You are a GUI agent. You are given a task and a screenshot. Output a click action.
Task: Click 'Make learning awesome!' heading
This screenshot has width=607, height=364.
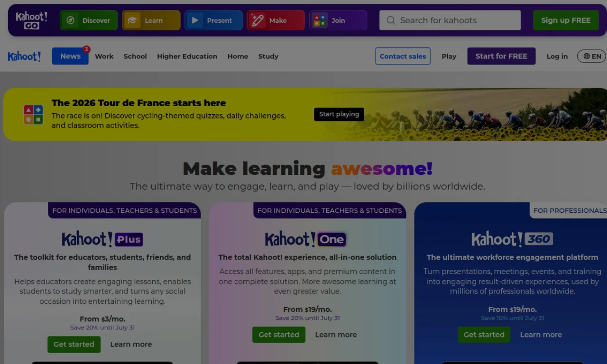(x=307, y=168)
